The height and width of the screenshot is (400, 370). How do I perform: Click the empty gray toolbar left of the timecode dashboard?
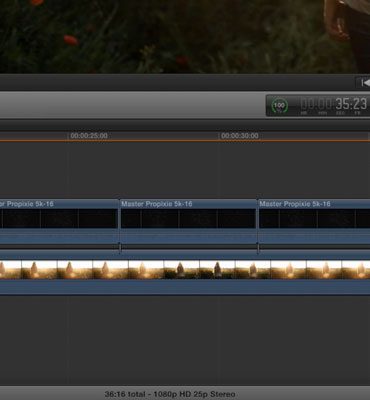[133, 105]
